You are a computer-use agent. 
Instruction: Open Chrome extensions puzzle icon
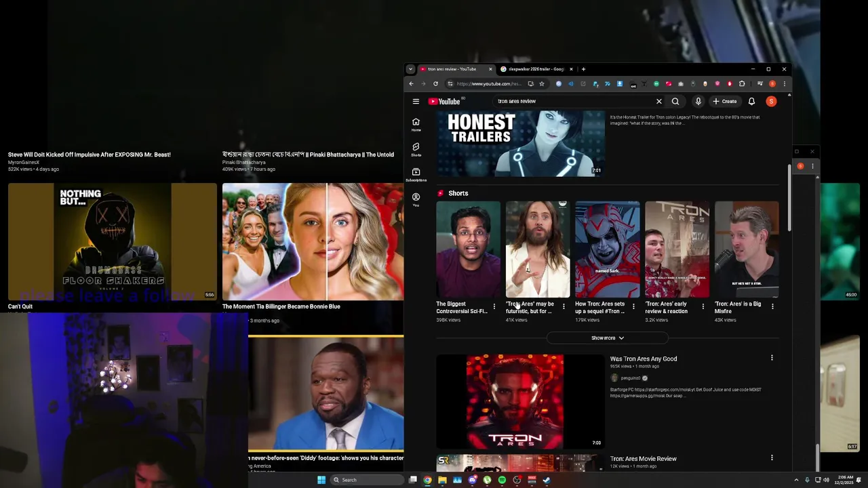pyautogui.click(x=742, y=84)
